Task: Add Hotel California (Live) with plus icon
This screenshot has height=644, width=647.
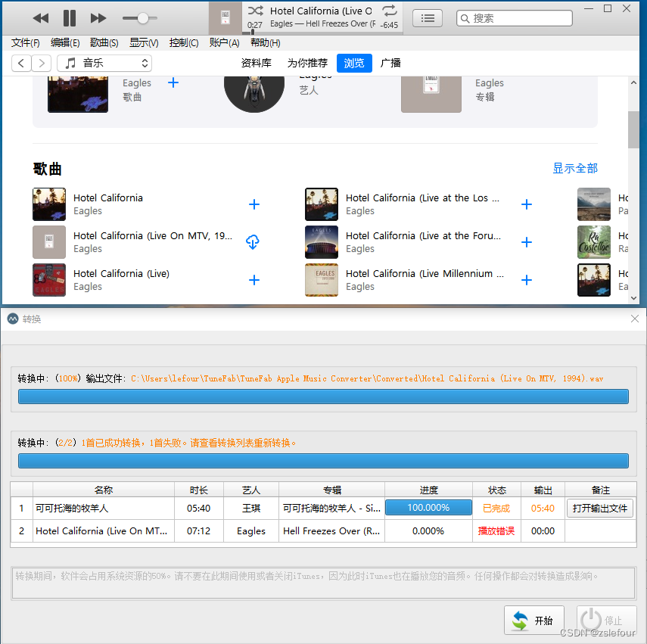Action: (x=254, y=280)
